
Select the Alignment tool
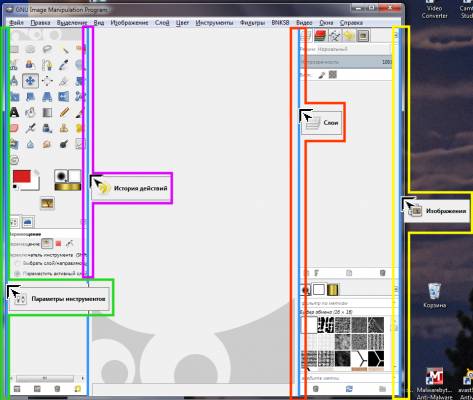point(47,81)
